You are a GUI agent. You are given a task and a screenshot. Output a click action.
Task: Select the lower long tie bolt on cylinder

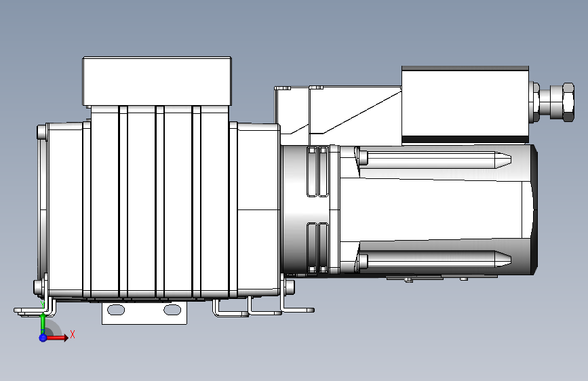click(433, 260)
